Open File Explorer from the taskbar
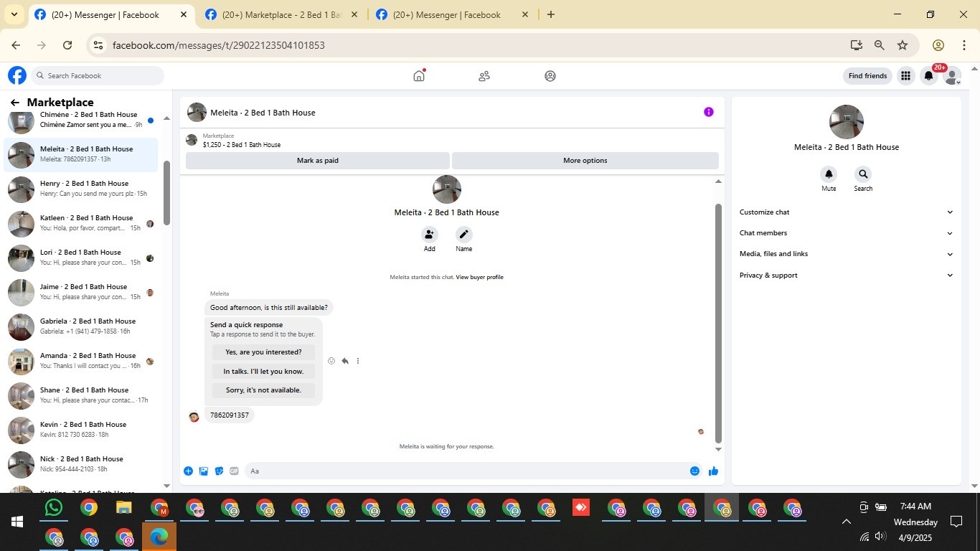Image resolution: width=980 pixels, height=551 pixels. point(124,508)
